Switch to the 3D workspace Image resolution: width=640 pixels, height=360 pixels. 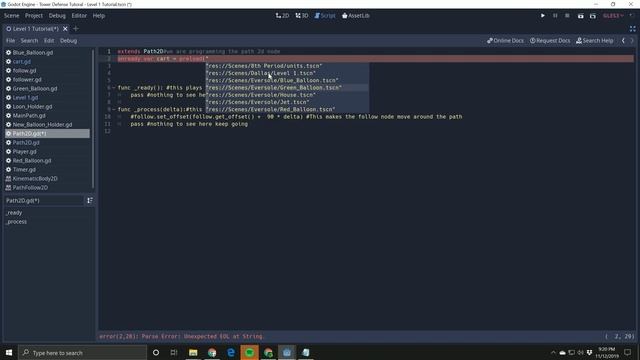click(302, 16)
